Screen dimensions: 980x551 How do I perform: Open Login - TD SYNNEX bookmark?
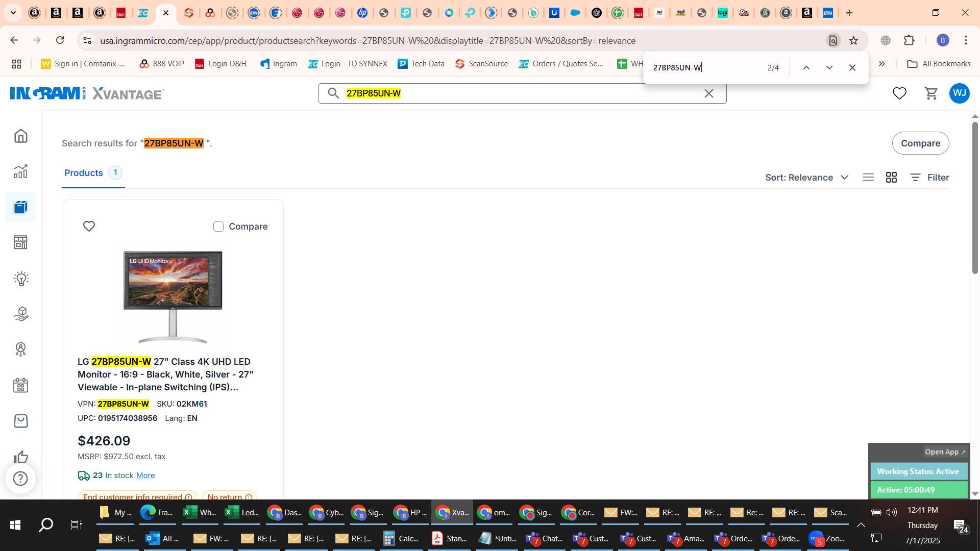pyautogui.click(x=348, y=64)
